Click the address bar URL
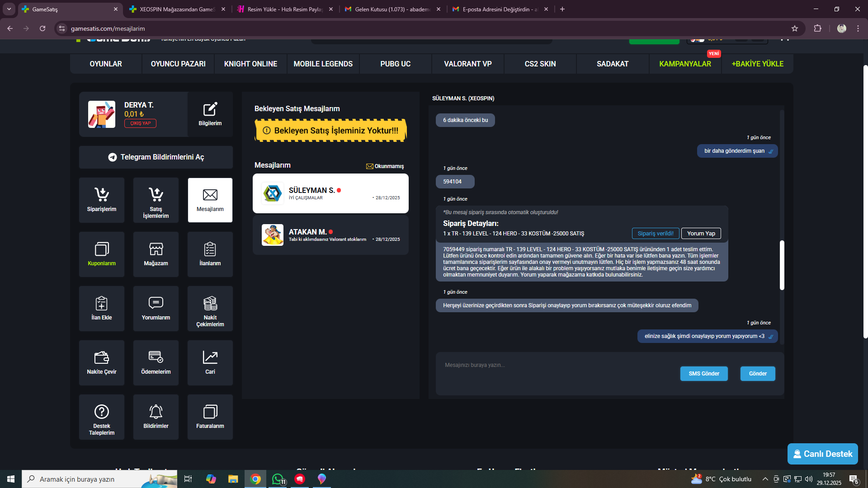Image resolution: width=868 pixels, height=488 pixels. 108,28
